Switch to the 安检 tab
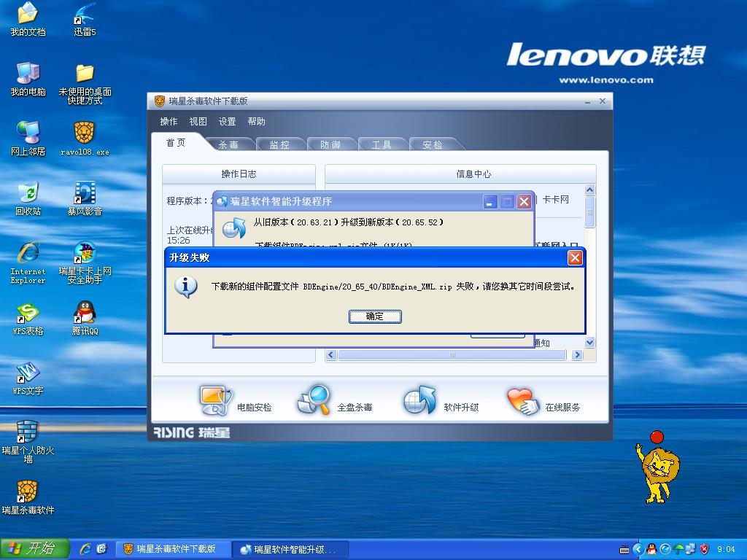 point(433,144)
